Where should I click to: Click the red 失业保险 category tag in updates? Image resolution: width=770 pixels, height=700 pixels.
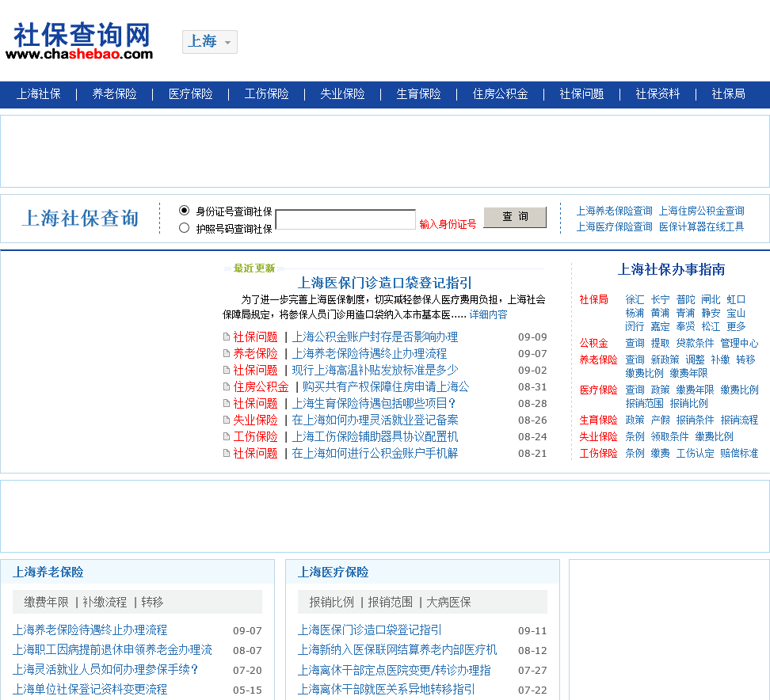coord(255,420)
